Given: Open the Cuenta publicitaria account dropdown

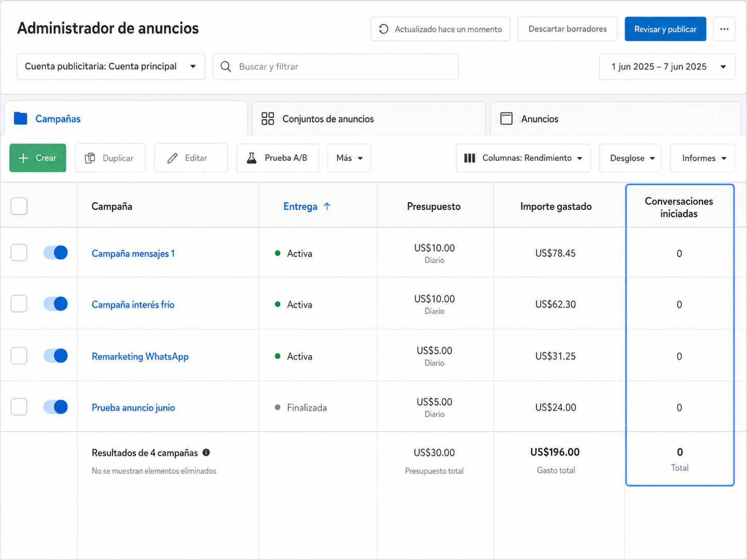Looking at the screenshot, I should (111, 67).
